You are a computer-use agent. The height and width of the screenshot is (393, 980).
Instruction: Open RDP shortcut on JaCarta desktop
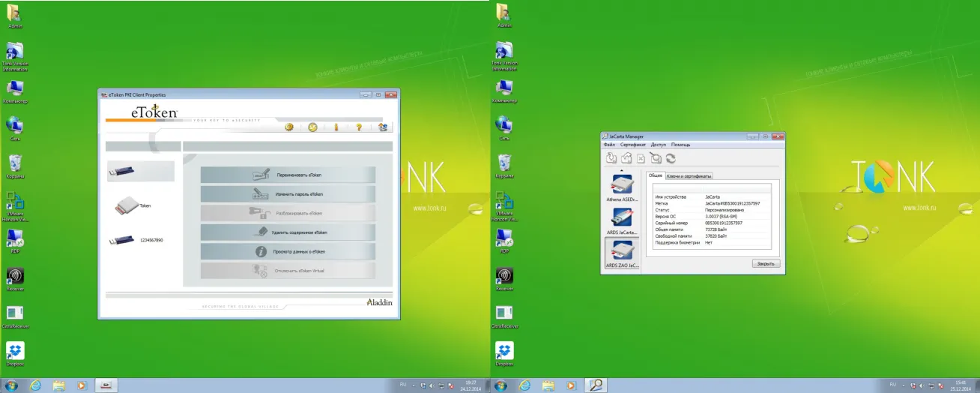504,241
